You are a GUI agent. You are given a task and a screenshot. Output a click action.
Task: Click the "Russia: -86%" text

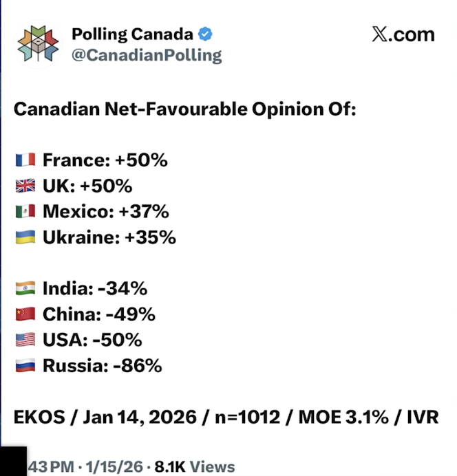[102, 367]
